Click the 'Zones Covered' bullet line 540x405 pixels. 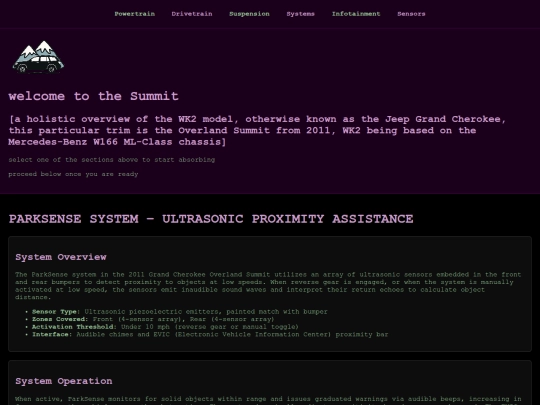tap(153, 319)
